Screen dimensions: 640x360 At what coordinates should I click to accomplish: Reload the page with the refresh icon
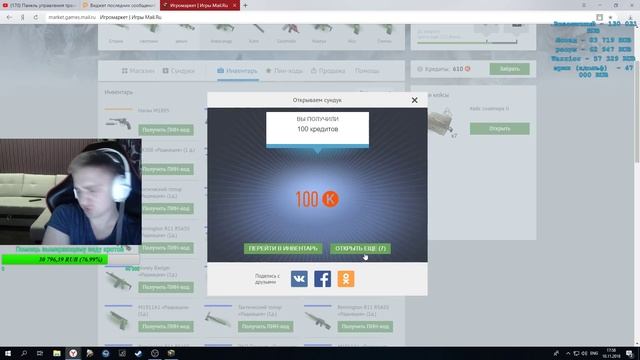(36, 17)
